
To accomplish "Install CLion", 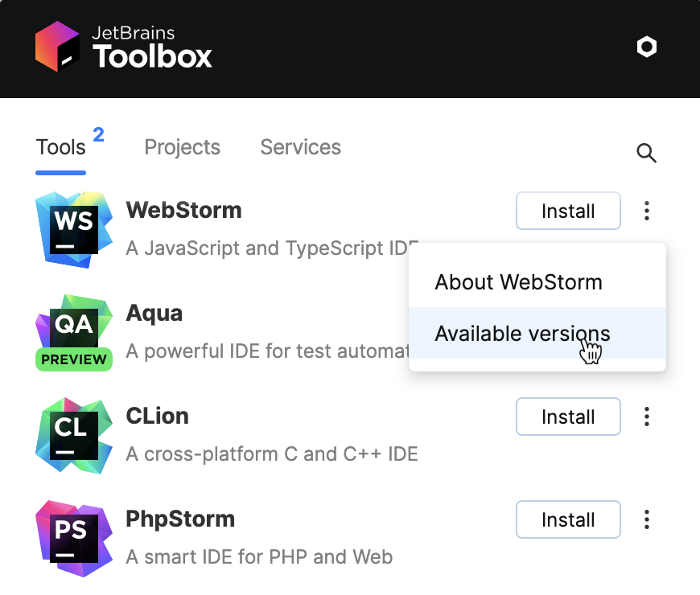I will point(568,416).
